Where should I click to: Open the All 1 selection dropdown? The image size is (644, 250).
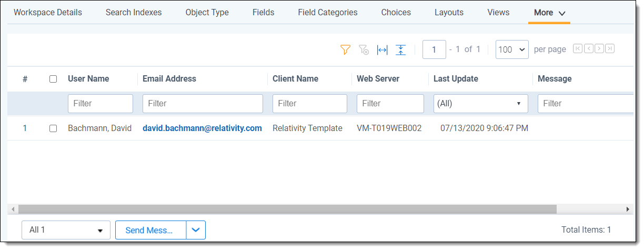(66, 230)
